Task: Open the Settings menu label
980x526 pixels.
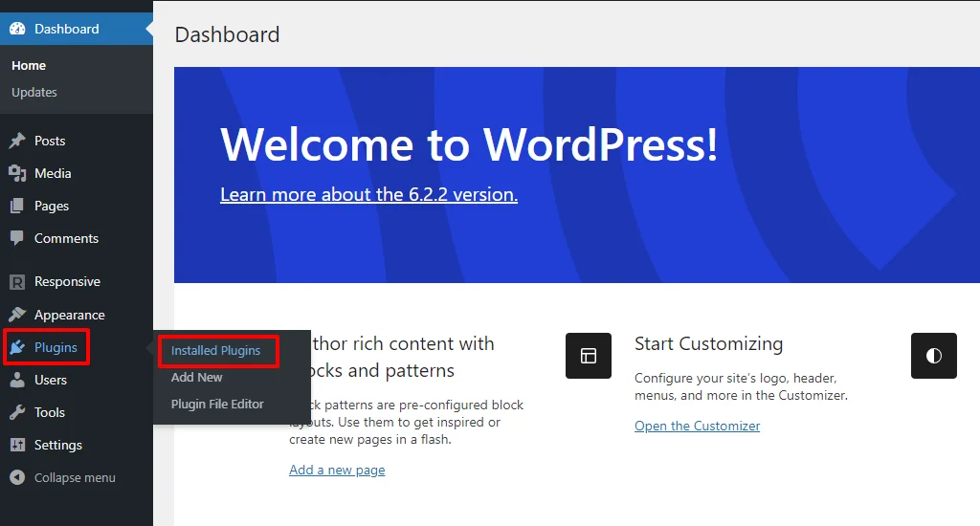Action: coord(58,445)
